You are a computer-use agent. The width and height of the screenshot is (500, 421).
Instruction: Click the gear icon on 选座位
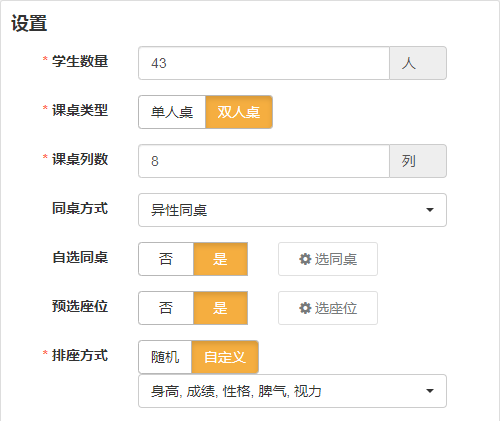(305, 308)
